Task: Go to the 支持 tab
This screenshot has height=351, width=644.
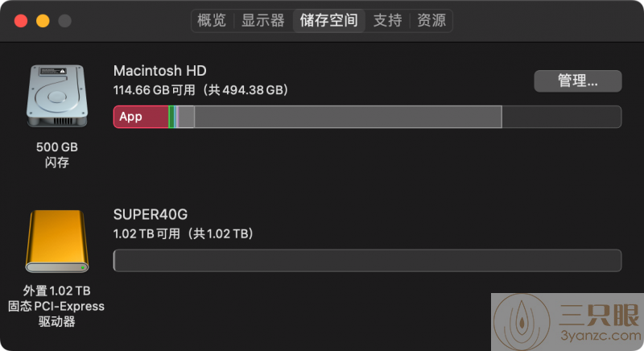Action: [387, 20]
